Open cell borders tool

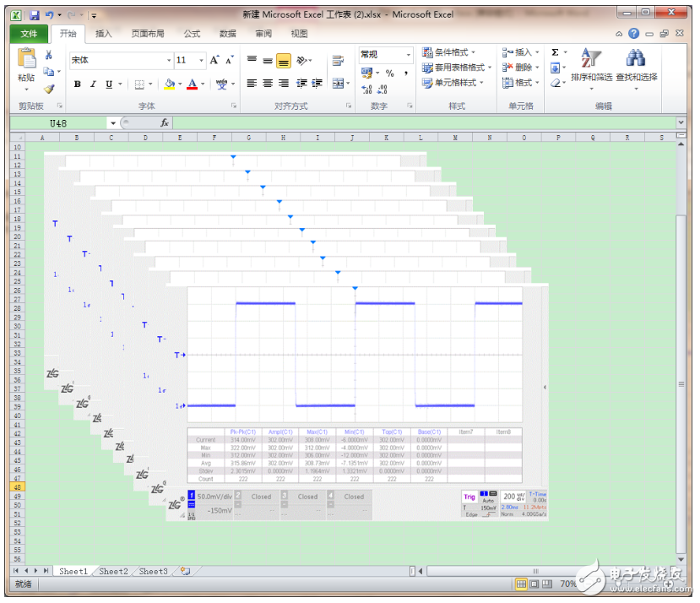[x=139, y=84]
